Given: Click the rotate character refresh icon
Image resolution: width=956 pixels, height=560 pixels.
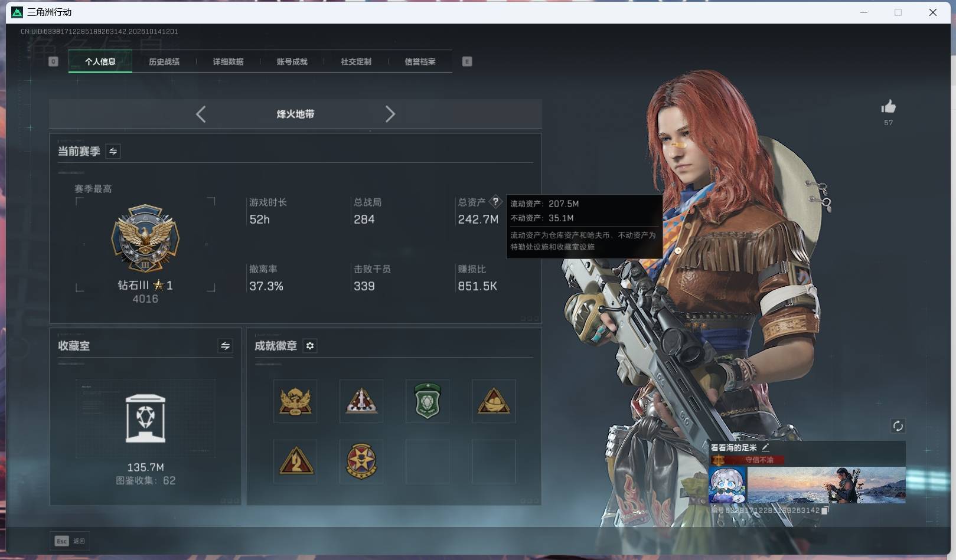Looking at the screenshot, I should (898, 426).
